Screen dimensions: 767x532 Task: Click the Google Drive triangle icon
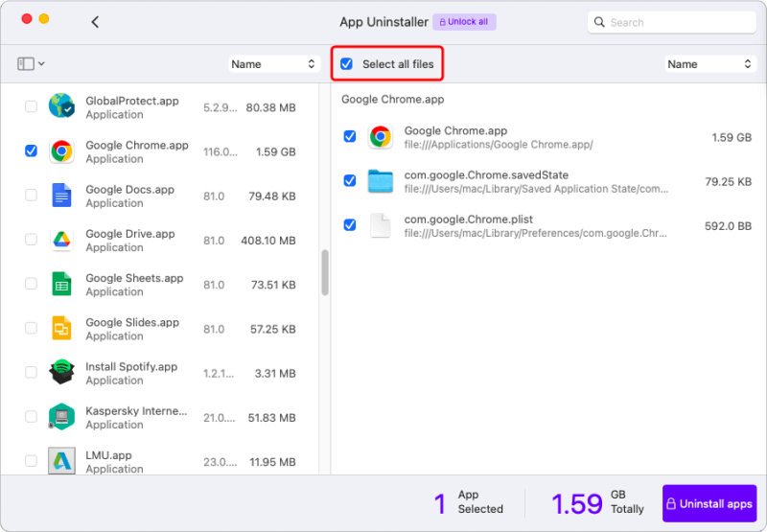(61, 240)
